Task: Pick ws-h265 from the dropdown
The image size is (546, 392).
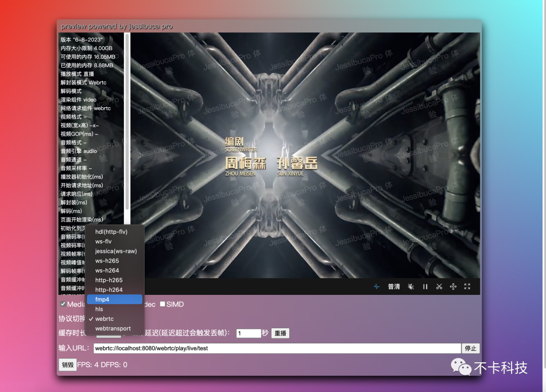Action: [115, 260]
